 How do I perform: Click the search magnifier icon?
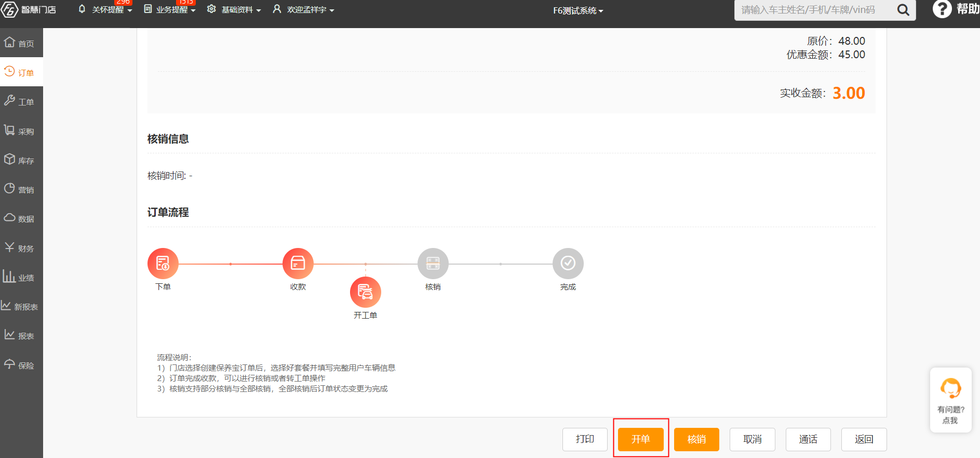[x=903, y=10]
